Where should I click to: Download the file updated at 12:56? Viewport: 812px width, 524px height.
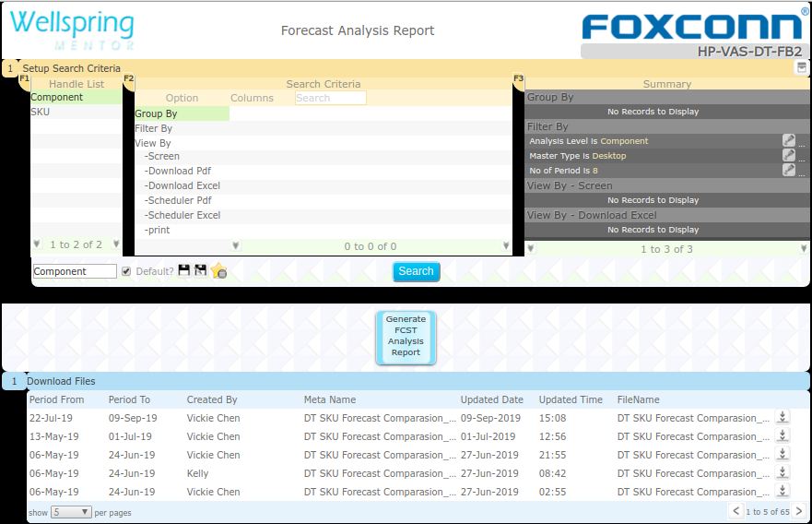pyautogui.click(x=783, y=435)
